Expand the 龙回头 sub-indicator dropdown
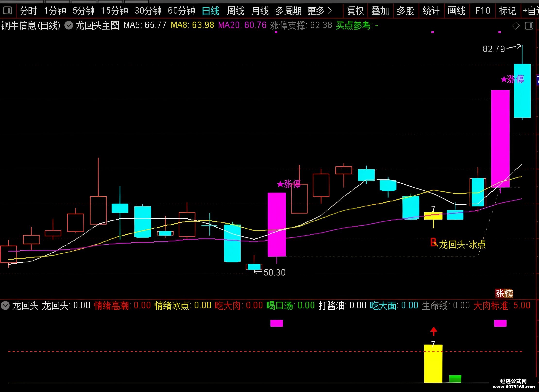Viewport: 539px width, 392px height. point(5,305)
